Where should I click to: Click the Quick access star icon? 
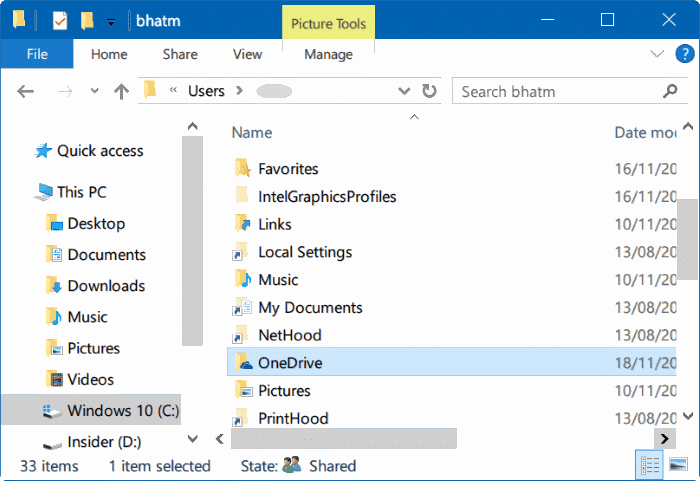pos(43,151)
